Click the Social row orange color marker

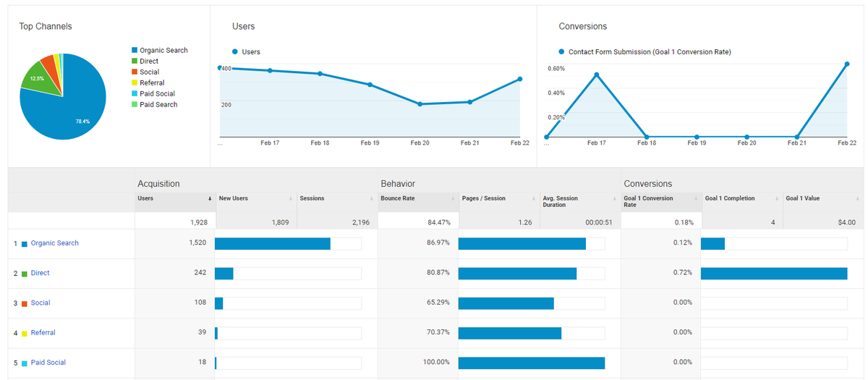click(24, 303)
